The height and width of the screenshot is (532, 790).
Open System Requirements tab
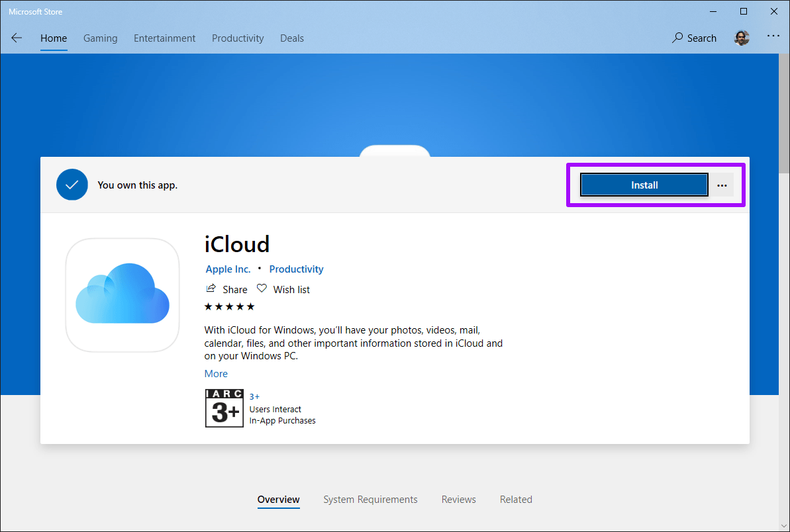point(370,500)
